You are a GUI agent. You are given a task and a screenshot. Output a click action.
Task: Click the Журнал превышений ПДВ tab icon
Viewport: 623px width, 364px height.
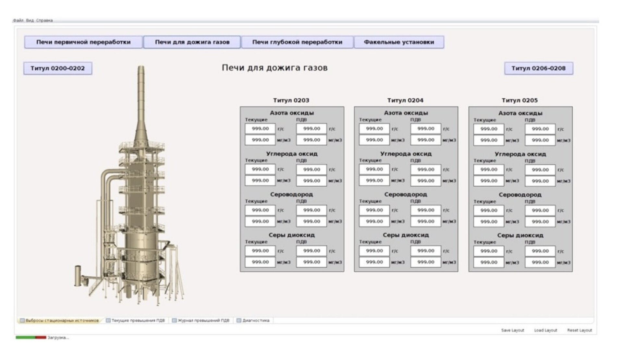[174, 321]
